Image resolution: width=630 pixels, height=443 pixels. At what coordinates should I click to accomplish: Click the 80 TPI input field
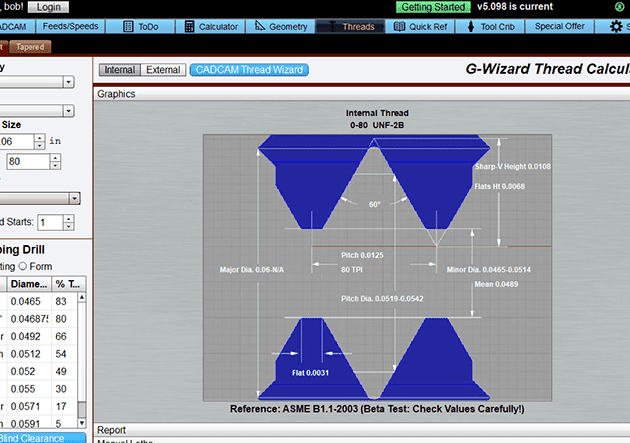tap(28, 161)
